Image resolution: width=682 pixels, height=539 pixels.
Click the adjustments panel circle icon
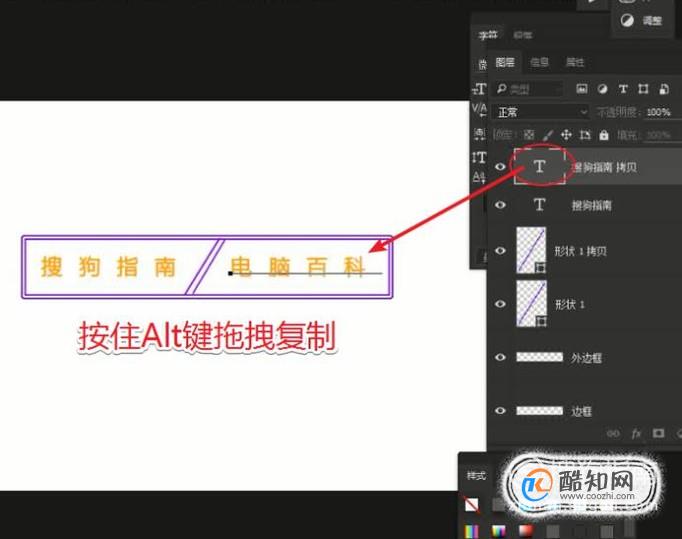[x=627, y=20]
